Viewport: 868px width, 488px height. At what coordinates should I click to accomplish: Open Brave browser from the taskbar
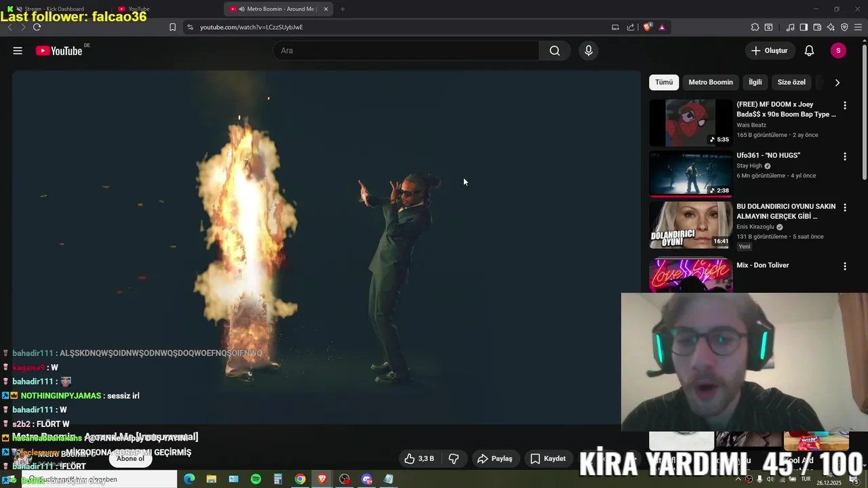pos(322,479)
